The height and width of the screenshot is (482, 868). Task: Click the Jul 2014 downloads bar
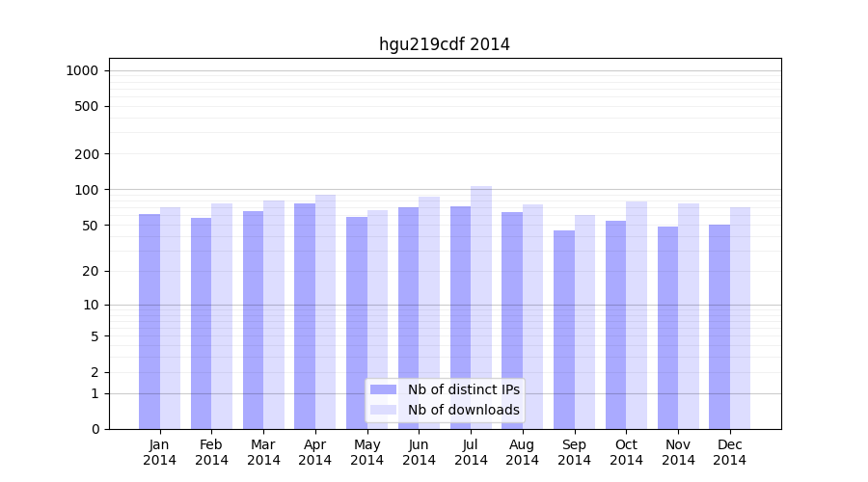pyautogui.click(x=481, y=307)
